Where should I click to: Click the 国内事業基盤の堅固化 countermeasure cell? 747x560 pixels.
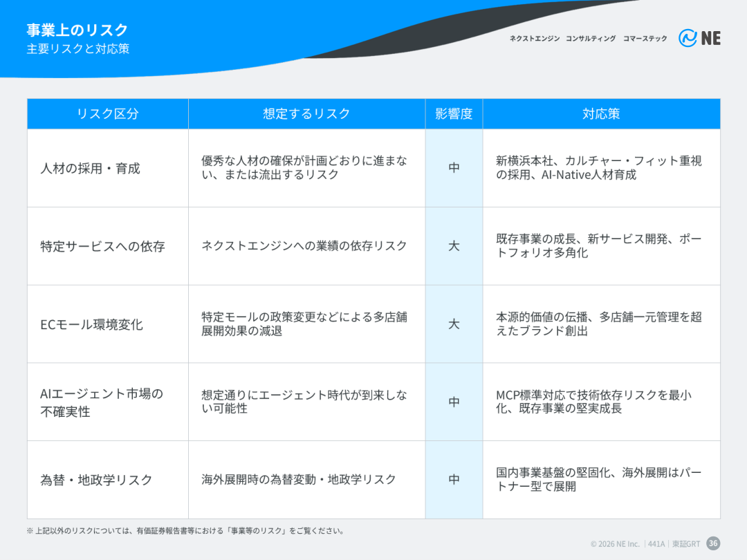coord(601,480)
